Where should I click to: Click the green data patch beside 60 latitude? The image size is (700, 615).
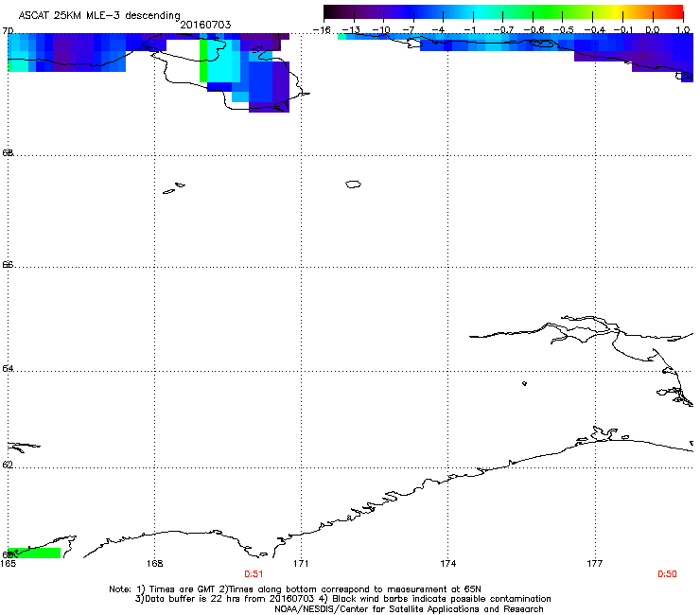pos(34,553)
